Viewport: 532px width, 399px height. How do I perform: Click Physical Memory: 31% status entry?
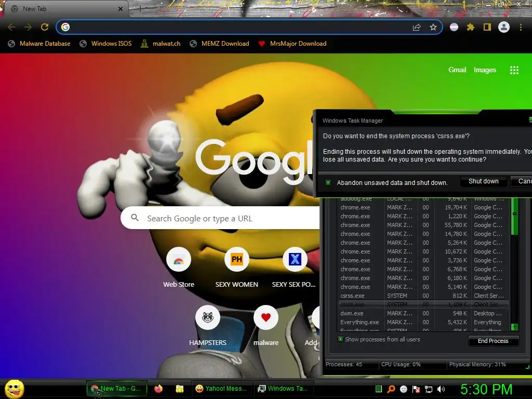477,364
